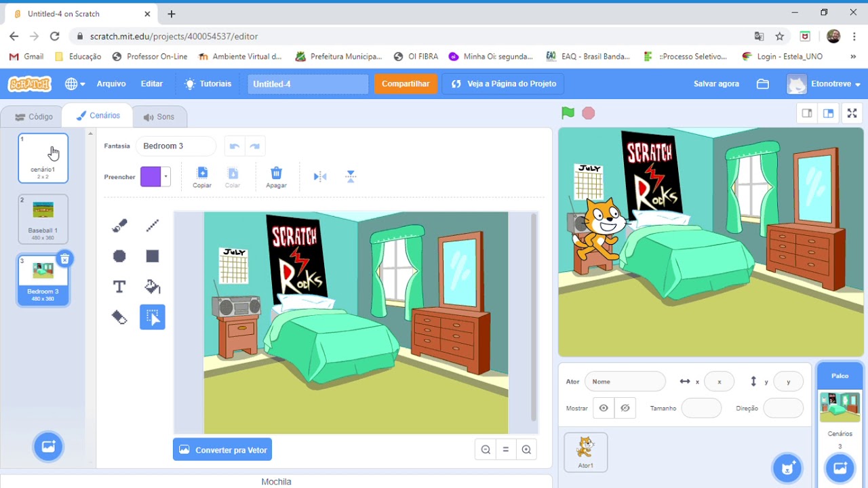Click Apagar trash icon
The width and height of the screenshot is (868, 488).
[276, 173]
